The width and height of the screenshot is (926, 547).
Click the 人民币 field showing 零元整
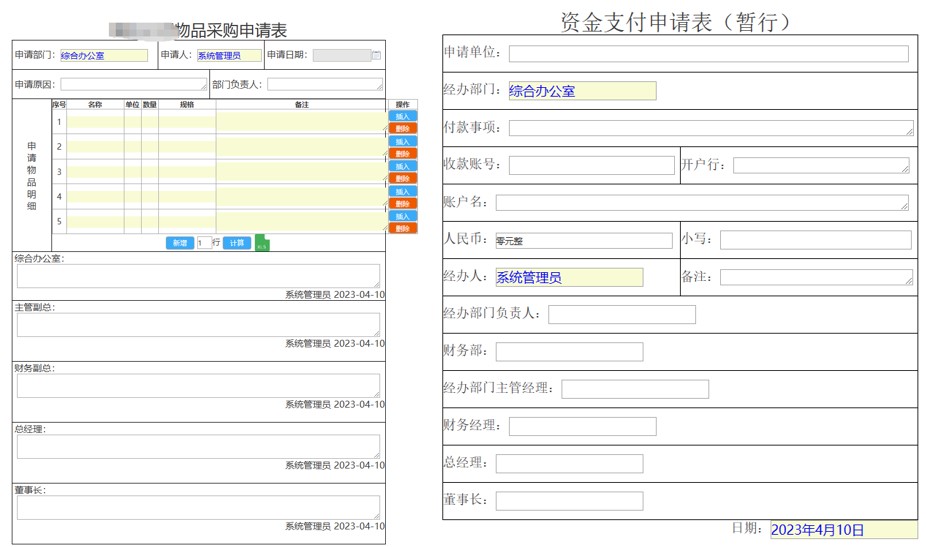coord(584,240)
